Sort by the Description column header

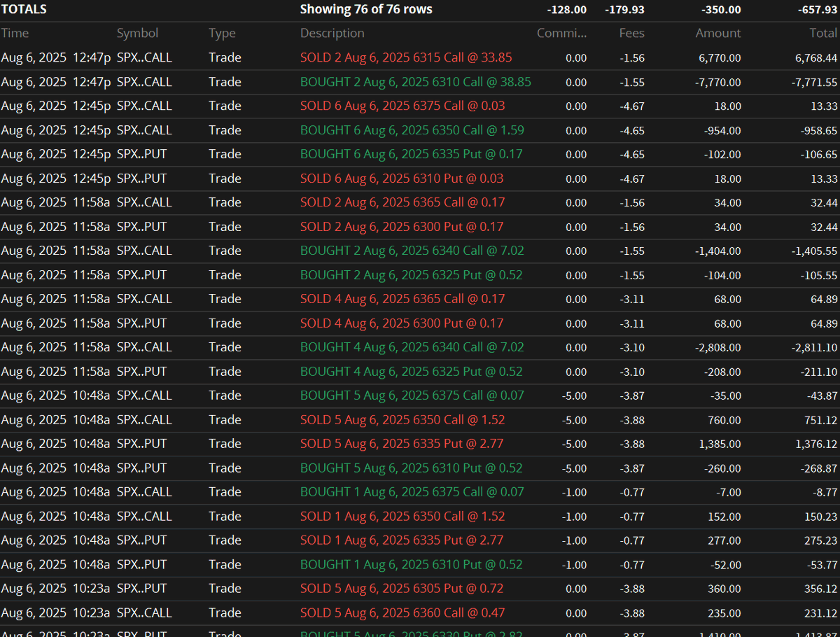click(x=332, y=33)
